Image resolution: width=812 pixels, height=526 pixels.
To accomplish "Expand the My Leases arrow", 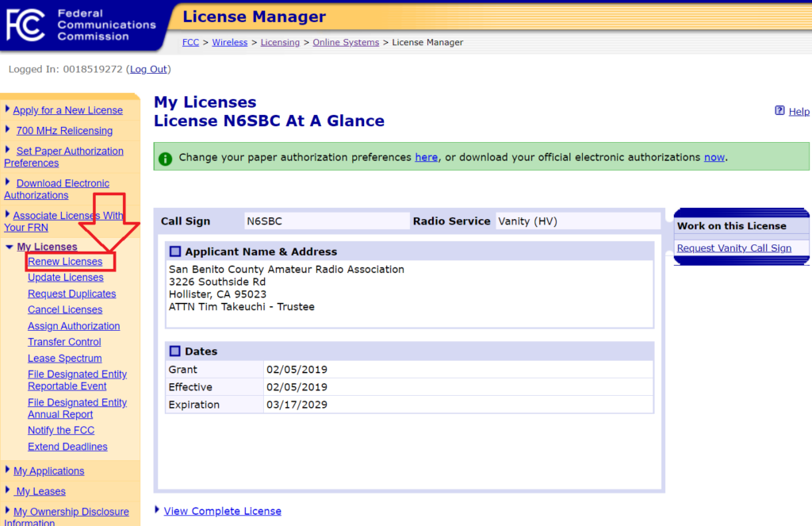I will 7,490.
